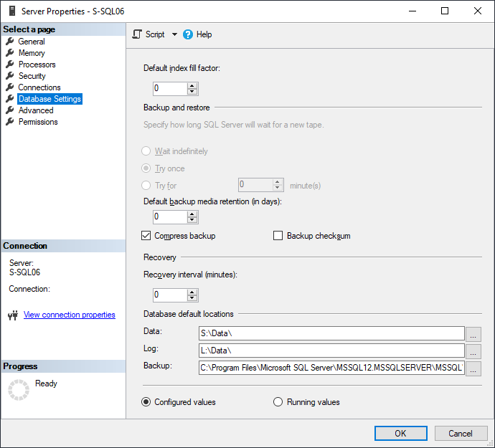Screen dimensions: 495x448
Task: Click the wrench icon next to Security
Action: pyautogui.click(x=10, y=76)
